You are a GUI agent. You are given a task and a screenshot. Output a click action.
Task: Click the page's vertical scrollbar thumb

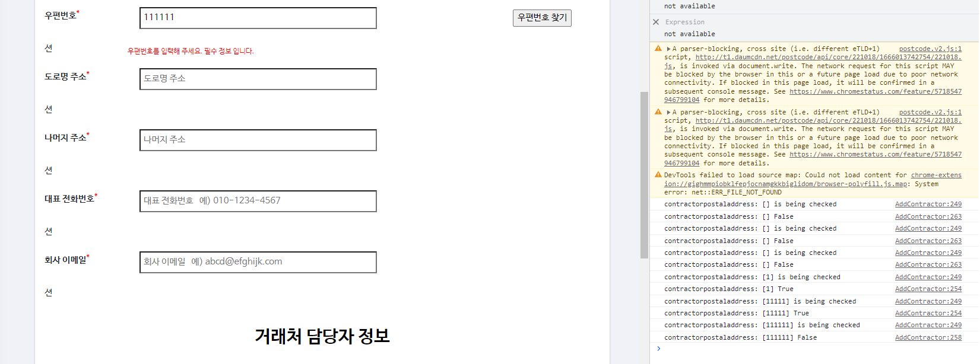[x=644, y=175]
